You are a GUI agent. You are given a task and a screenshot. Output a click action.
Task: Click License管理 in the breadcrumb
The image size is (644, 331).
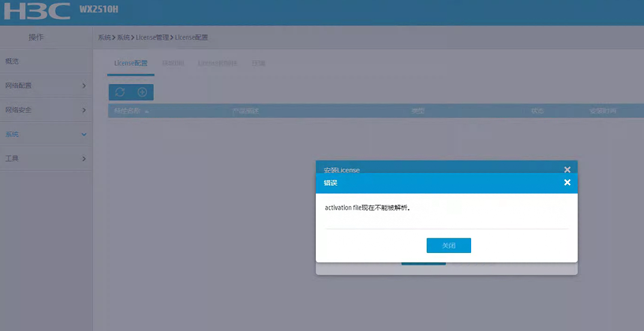pyautogui.click(x=152, y=37)
